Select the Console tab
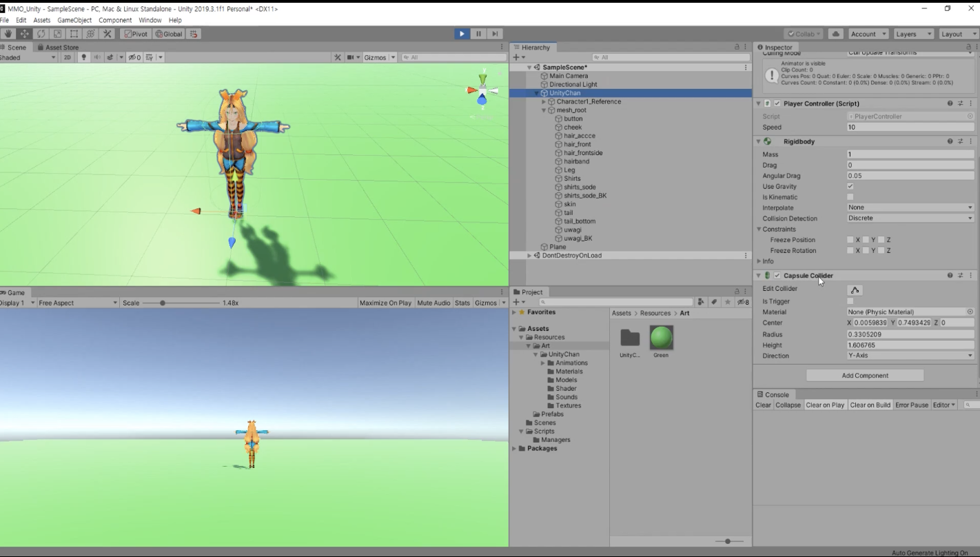980x557 pixels. coord(773,395)
